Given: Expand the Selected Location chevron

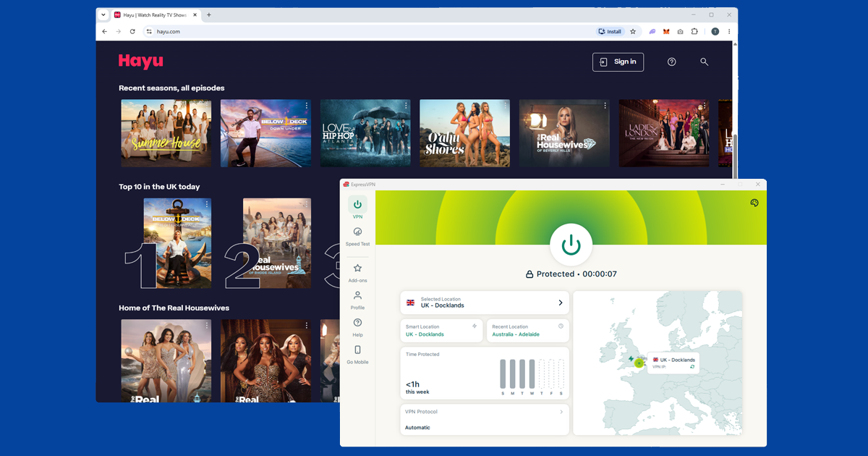Looking at the screenshot, I should (x=561, y=303).
